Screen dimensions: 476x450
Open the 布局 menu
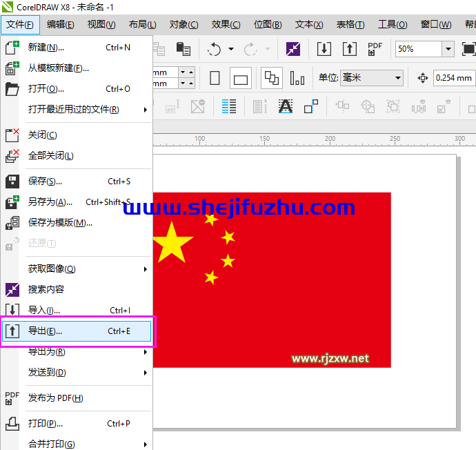[142, 25]
